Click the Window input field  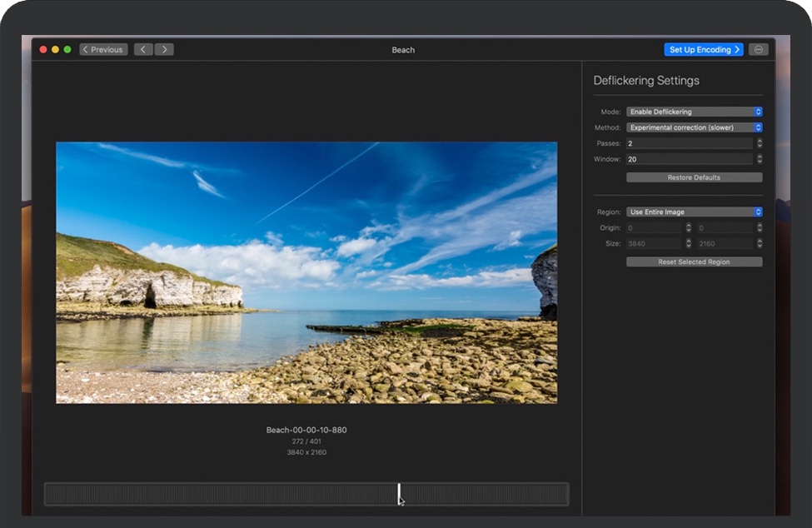point(689,159)
